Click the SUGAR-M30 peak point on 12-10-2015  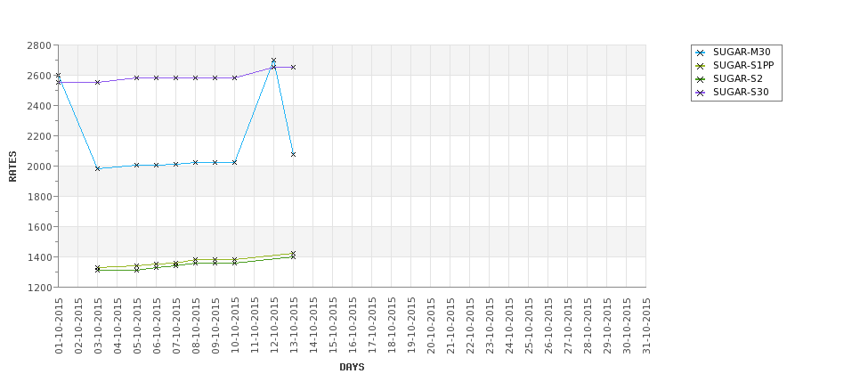(x=273, y=61)
